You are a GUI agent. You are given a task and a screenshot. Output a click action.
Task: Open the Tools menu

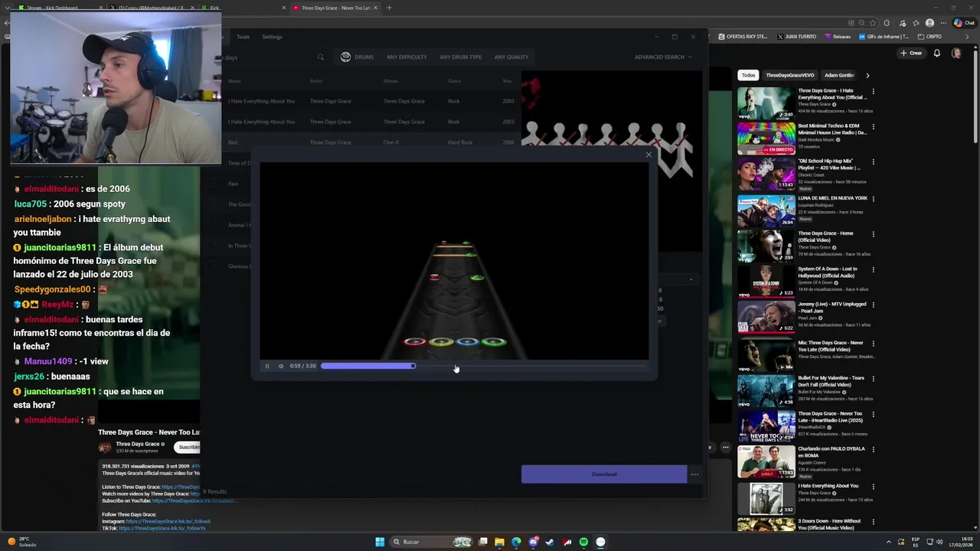point(243,37)
